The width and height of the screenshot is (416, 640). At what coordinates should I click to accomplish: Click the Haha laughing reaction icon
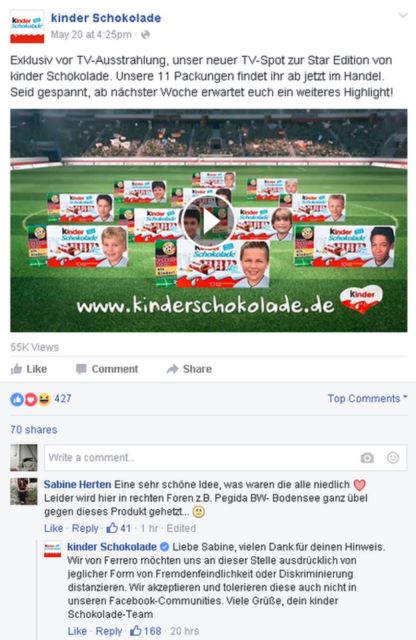point(44,399)
